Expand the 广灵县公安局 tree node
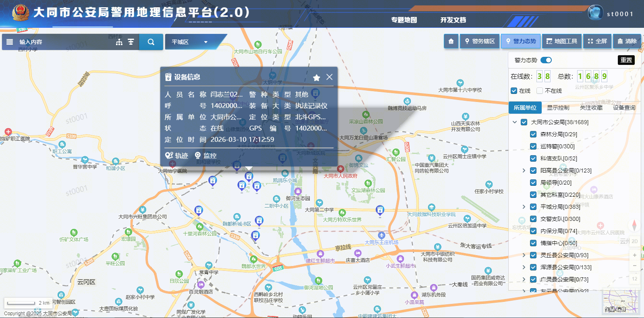Image resolution: width=644 pixels, height=318 pixels. 524,279
